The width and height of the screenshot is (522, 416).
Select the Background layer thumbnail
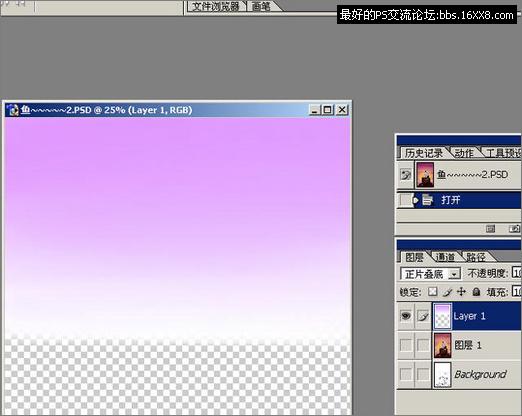tap(442, 374)
